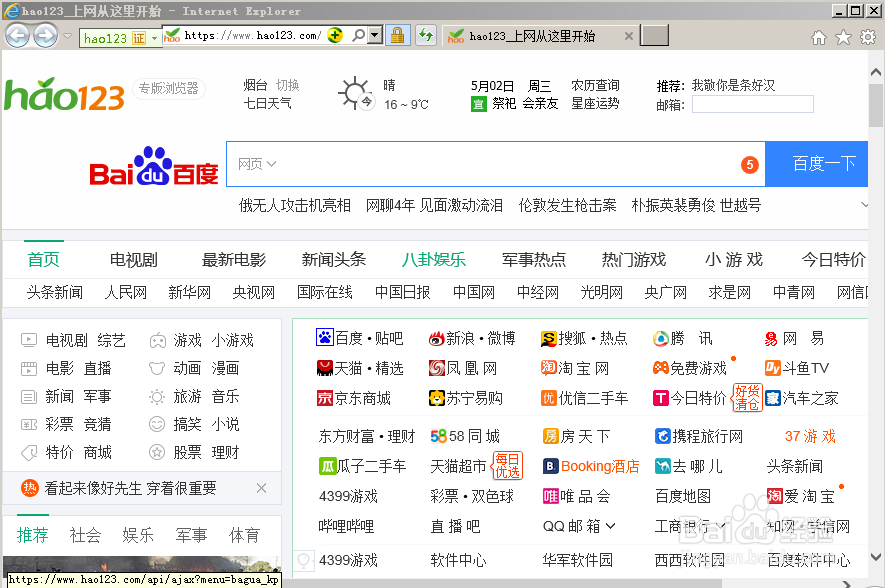Open Favorites star icon
This screenshot has height=588, width=885.
[x=843, y=37]
